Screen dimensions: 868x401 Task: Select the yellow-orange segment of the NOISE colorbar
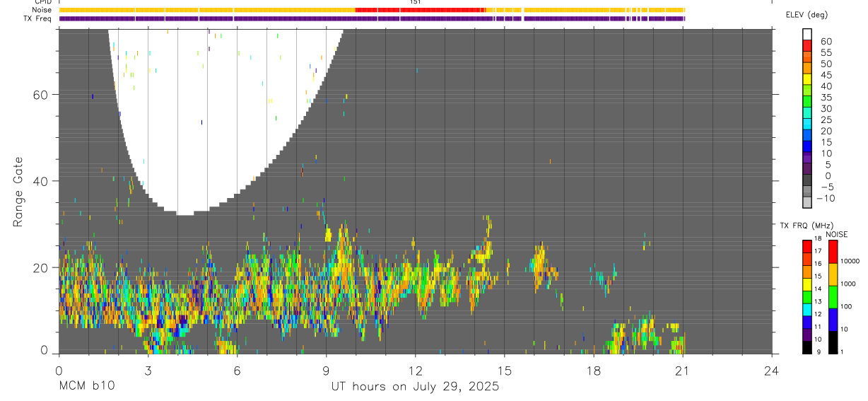point(832,274)
